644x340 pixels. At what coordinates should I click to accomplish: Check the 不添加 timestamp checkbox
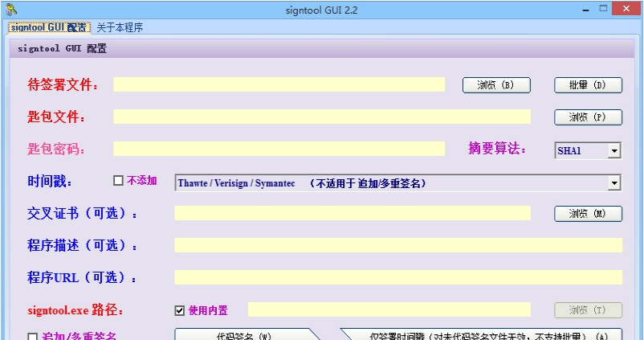(118, 181)
